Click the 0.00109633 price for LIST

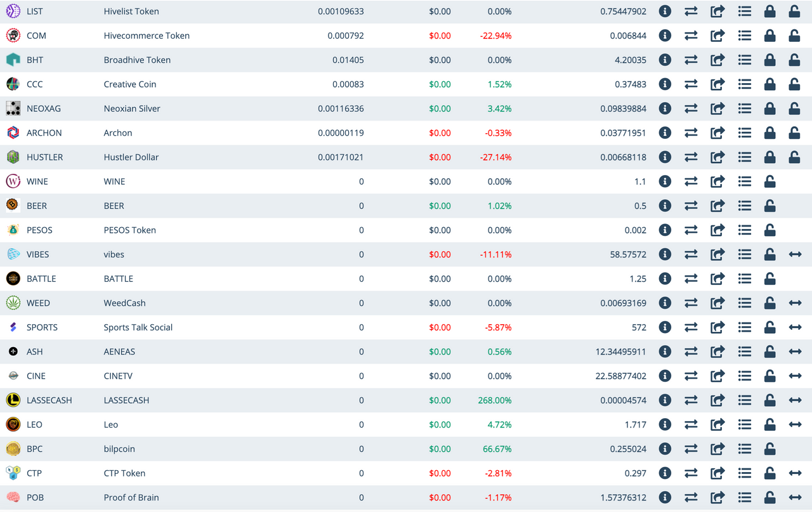pyautogui.click(x=341, y=11)
